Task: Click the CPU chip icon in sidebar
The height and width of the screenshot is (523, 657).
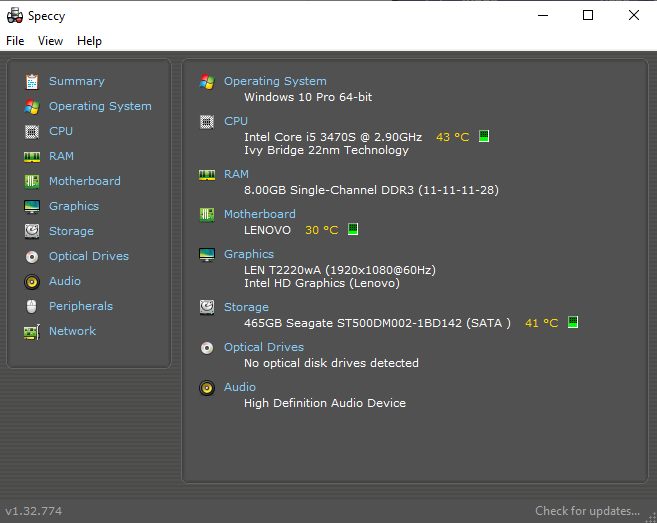Action: (x=32, y=132)
